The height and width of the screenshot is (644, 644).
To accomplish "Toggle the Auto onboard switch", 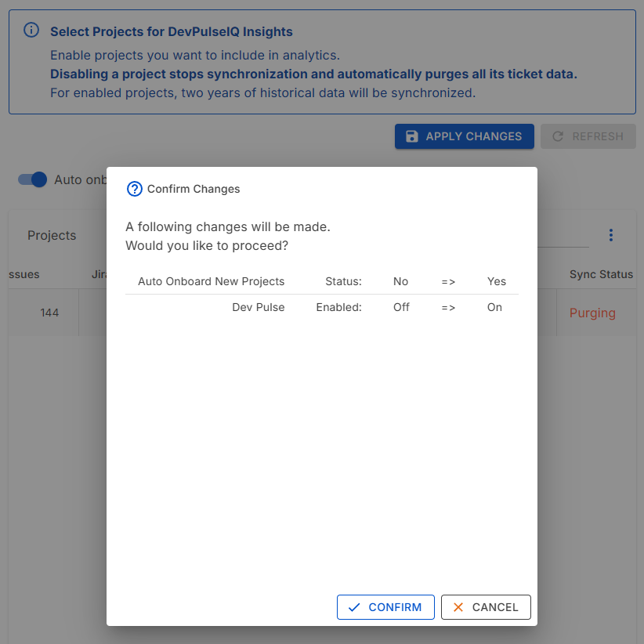I will coord(33,179).
